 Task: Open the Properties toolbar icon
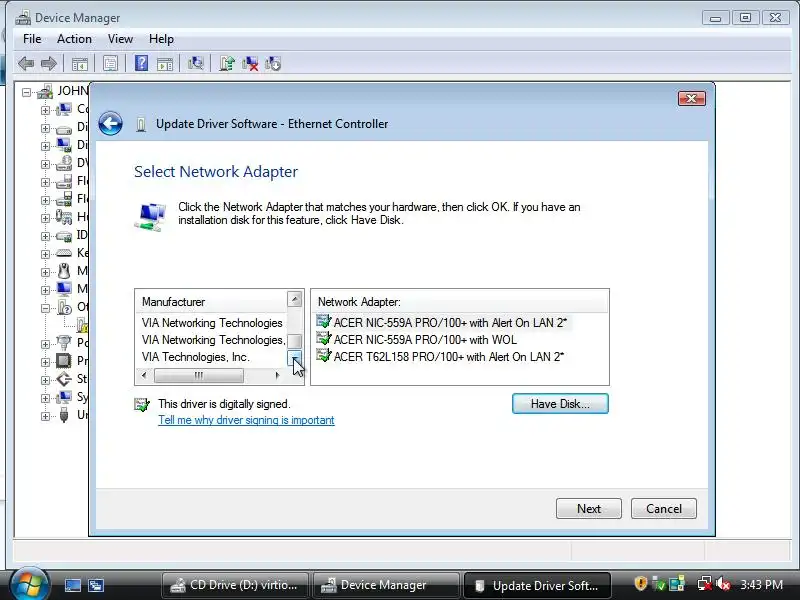[110, 64]
